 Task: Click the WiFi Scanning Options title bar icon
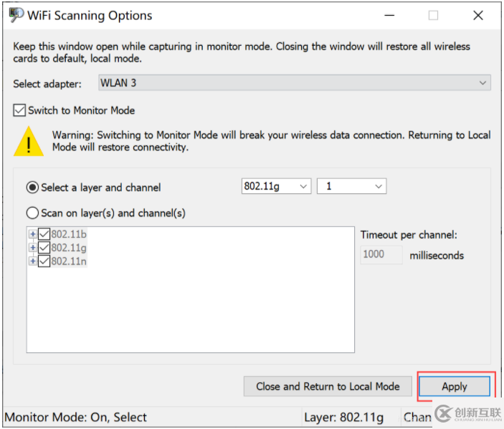[16, 15]
